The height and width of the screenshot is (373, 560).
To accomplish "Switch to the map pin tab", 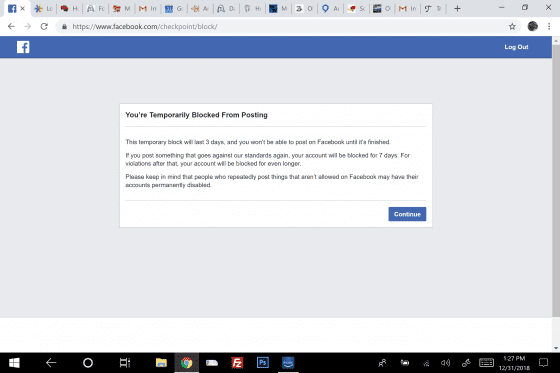I will pos(330,9).
